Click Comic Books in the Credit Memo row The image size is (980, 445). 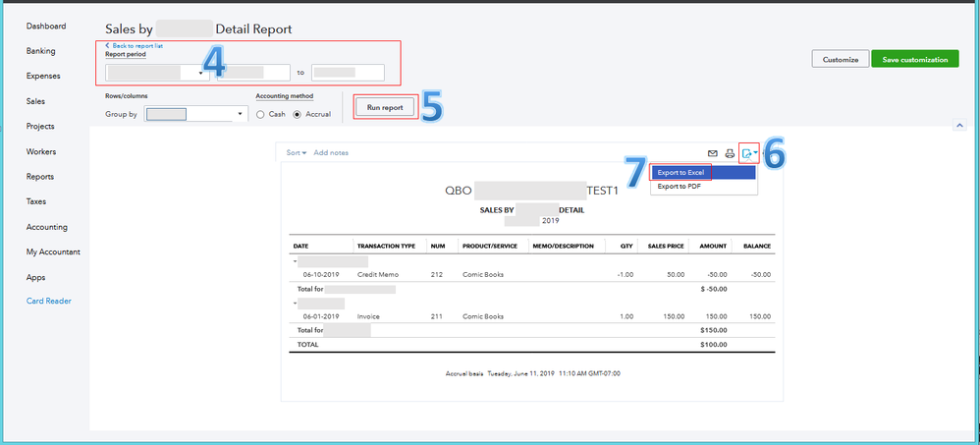pos(483,275)
